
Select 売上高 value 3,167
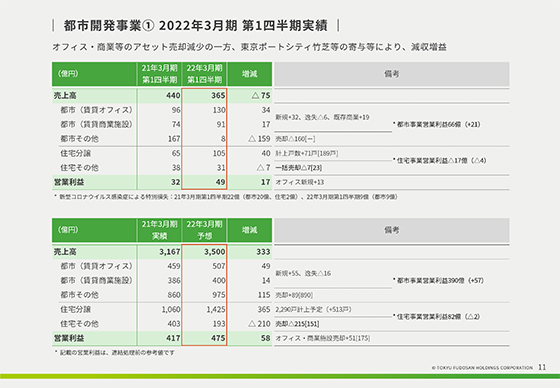pyautogui.click(x=170, y=252)
